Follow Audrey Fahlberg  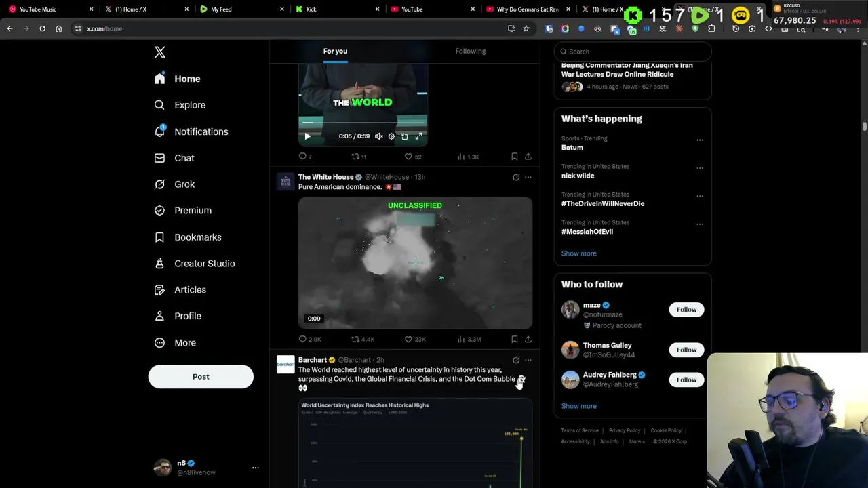tap(686, 380)
